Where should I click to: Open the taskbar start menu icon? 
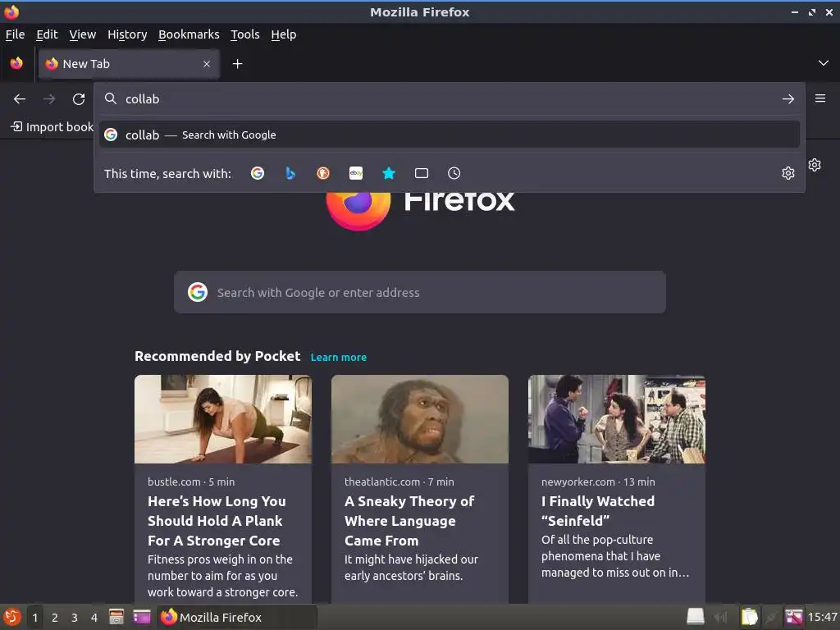point(11,617)
